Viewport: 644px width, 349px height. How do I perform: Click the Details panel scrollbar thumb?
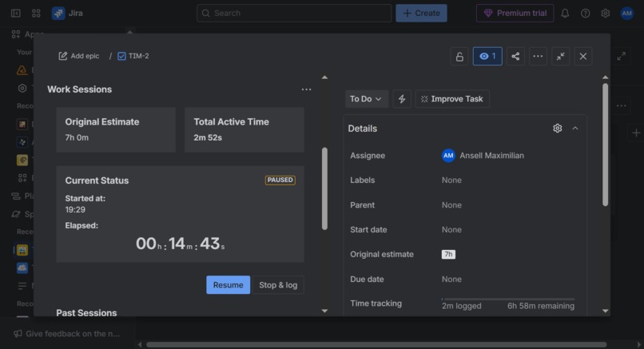pos(606,145)
